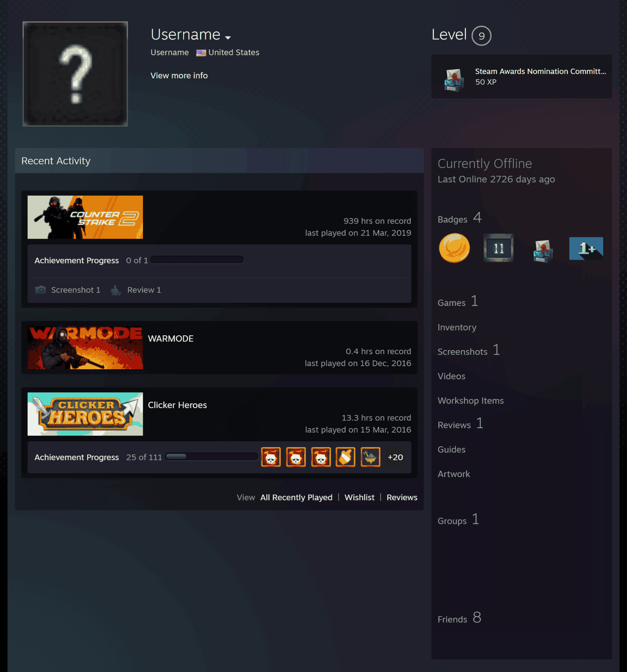
Task: Click the hand achievement icon
Action: [x=346, y=457]
